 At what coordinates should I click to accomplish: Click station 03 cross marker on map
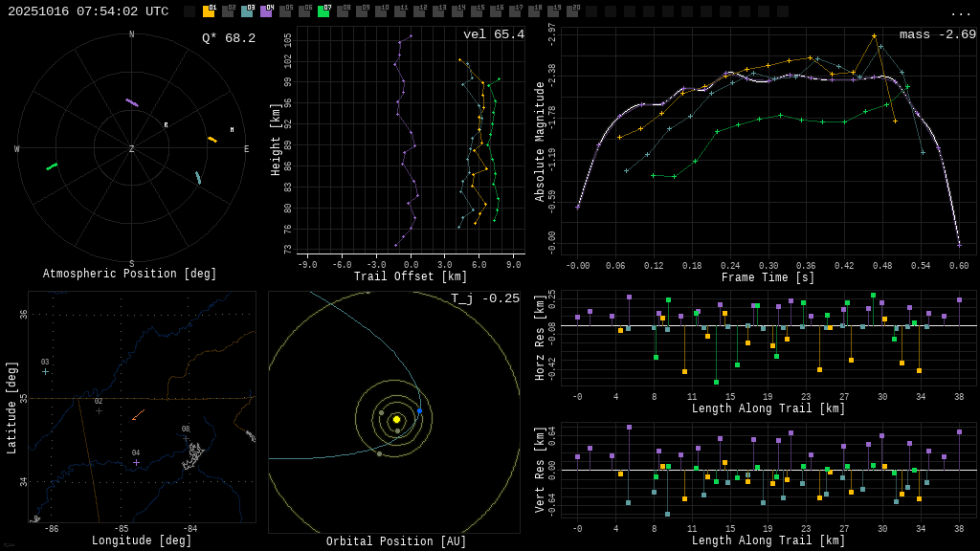click(x=45, y=371)
